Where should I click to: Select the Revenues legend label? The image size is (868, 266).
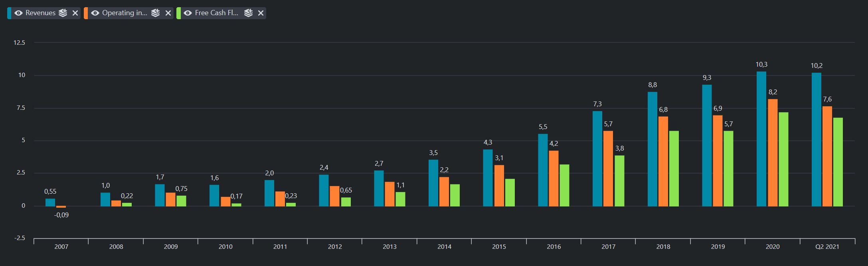coord(40,13)
